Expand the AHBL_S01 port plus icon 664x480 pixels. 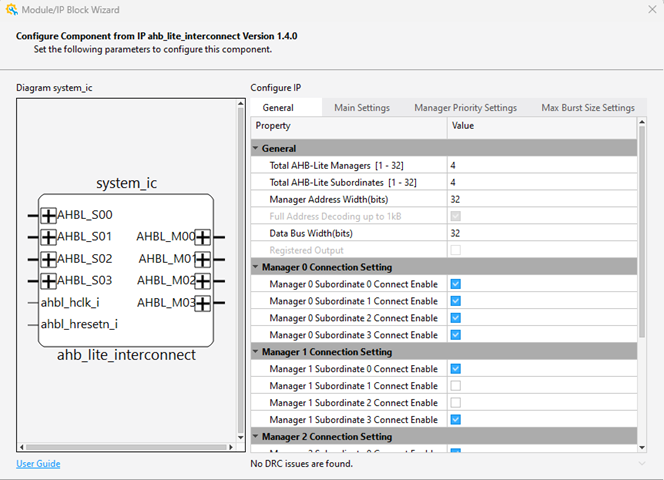(x=48, y=237)
